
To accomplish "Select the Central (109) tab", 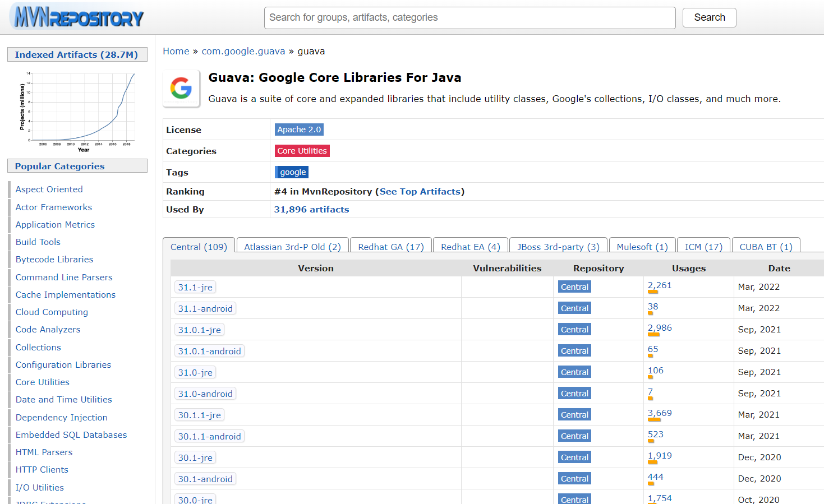I will pyautogui.click(x=199, y=247).
